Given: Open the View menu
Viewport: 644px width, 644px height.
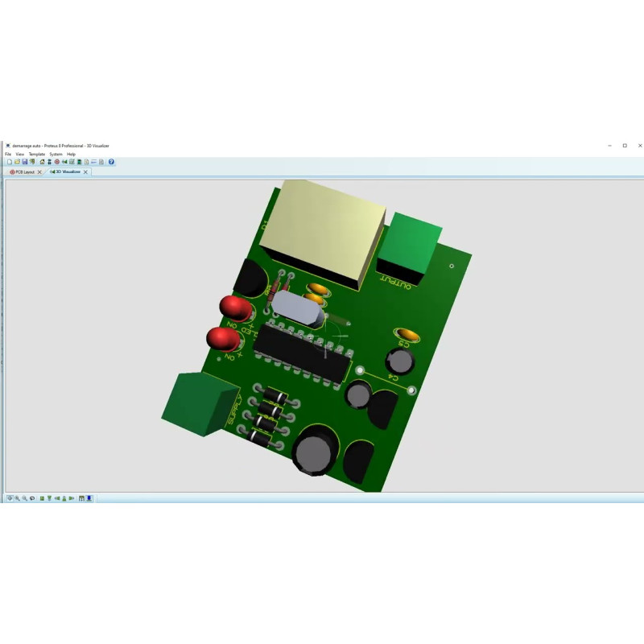Looking at the screenshot, I should point(20,154).
